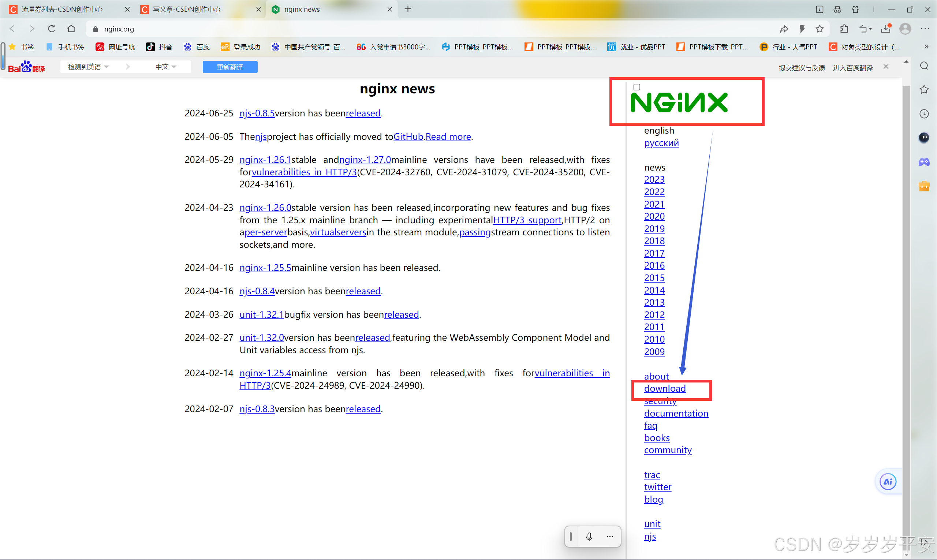The width and height of the screenshot is (937, 560).
Task: Close the Baidu translate bar
Action: tap(886, 66)
